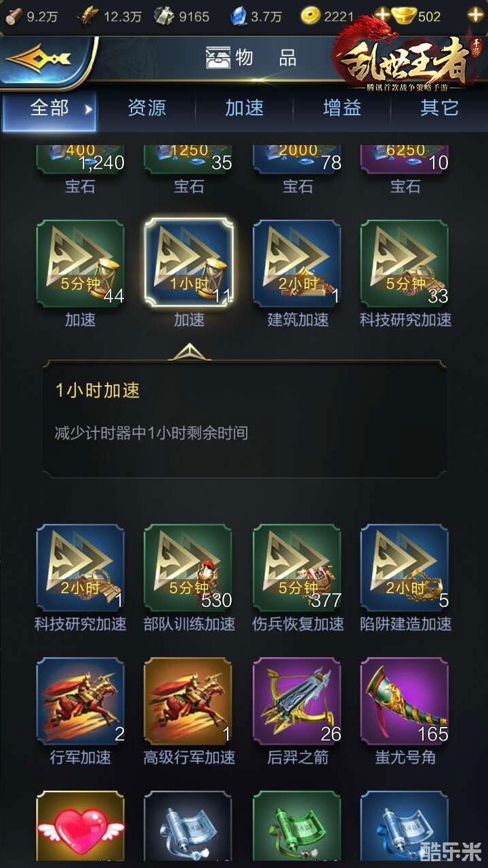This screenshot has width=488, height=868.
Task: Open the 其它 tab
Action: pos(439,108)
